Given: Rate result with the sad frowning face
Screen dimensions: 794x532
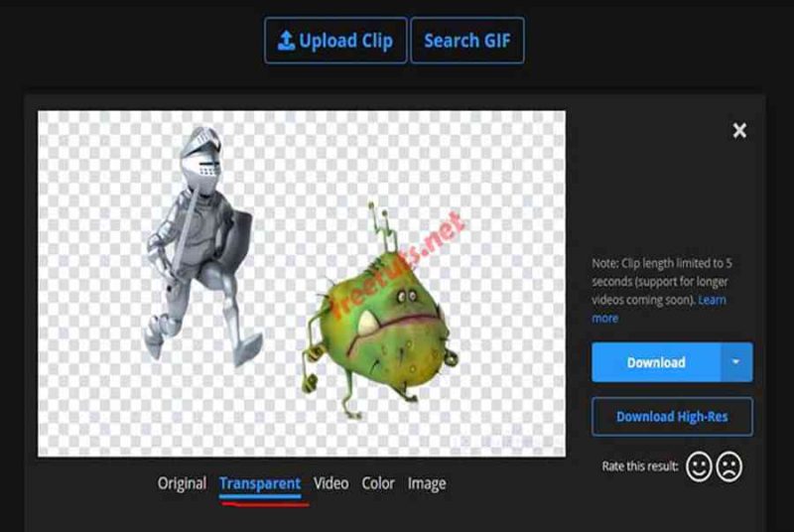Looking at the screenshot, I should [x=729, y=466].
